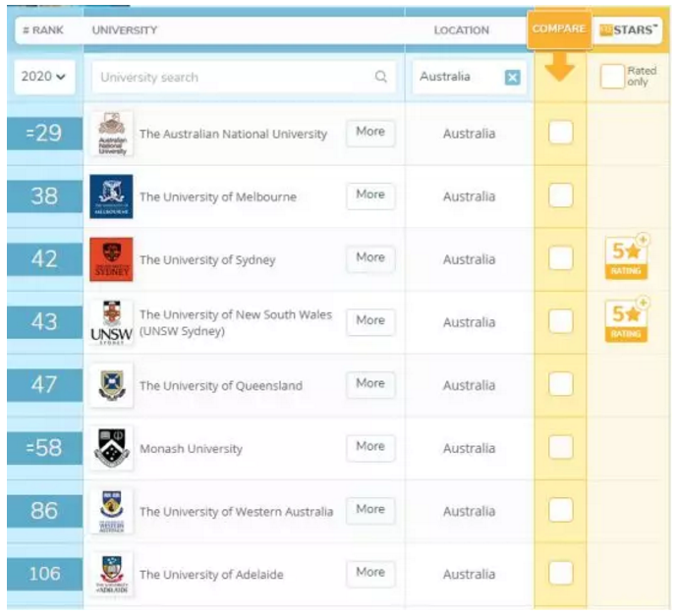677x616 pixels.
Task: Click the search magnifier icon
Action: click(381, 77)
